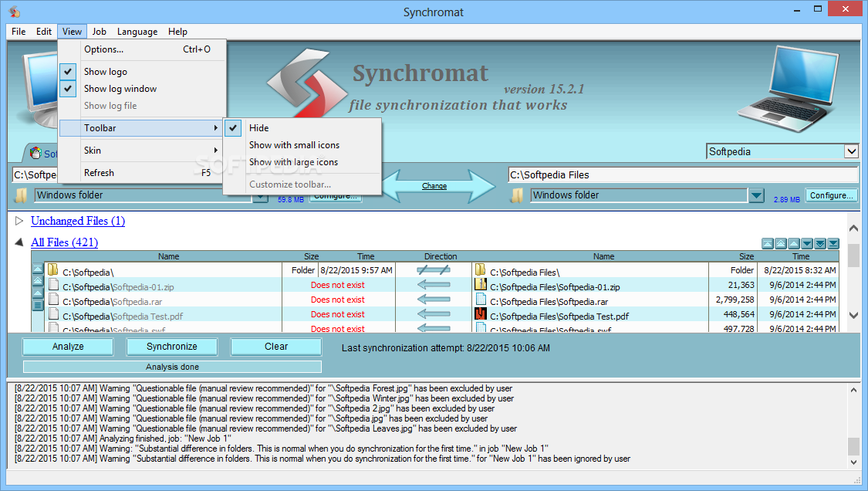Choose Show with large icons
Screen dimensions: 868x491
302,162
